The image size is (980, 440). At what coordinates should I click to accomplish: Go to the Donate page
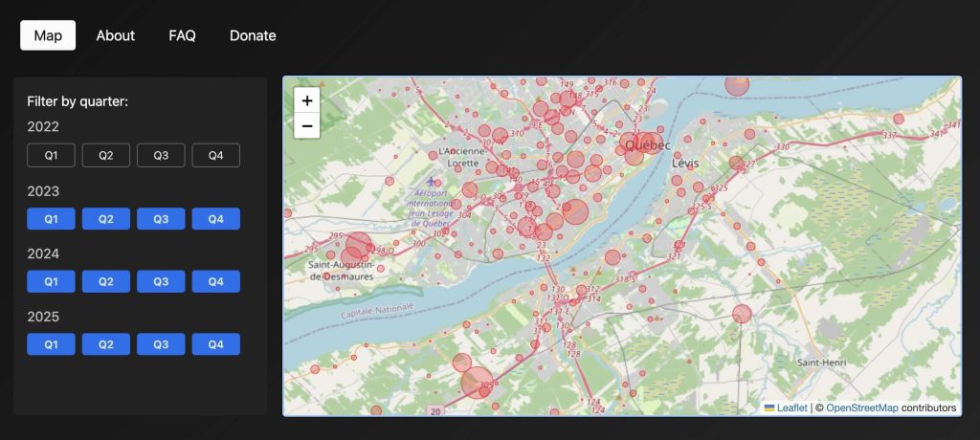tap(253, 35)
